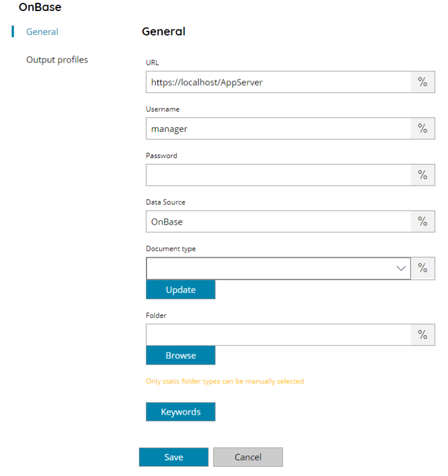
Task: Cancel the OnBase settings changes
Action: (x=248, y=457)
